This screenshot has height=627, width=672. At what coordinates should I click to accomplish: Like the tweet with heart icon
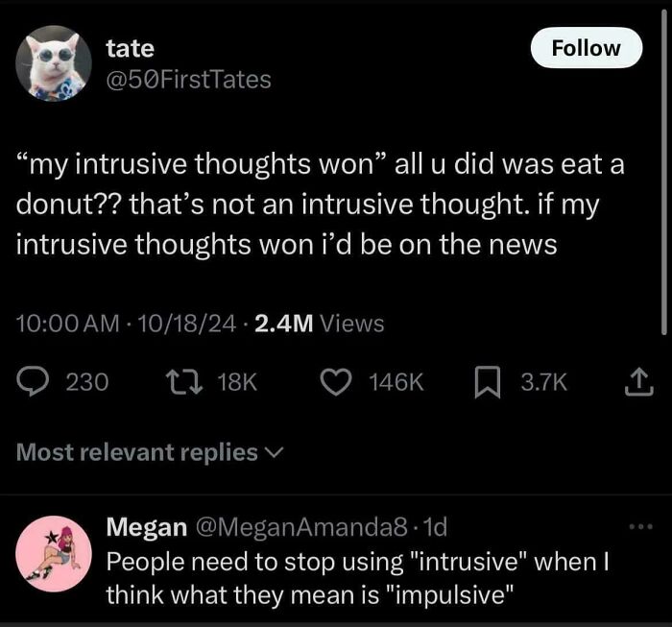pyautogui.click(x=336, y=382)
